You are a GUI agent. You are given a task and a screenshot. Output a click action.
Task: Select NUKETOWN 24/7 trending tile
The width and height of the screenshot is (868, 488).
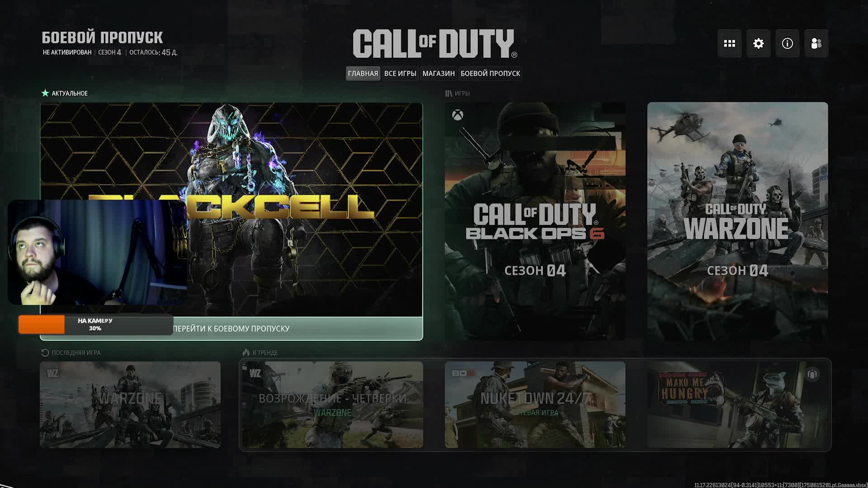pos(535,405)
